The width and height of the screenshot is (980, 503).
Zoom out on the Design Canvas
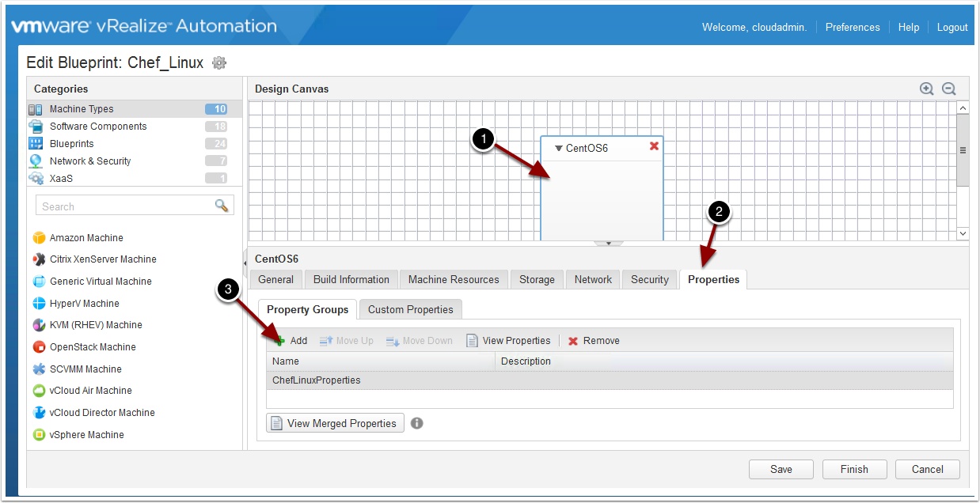click(949, 89)
